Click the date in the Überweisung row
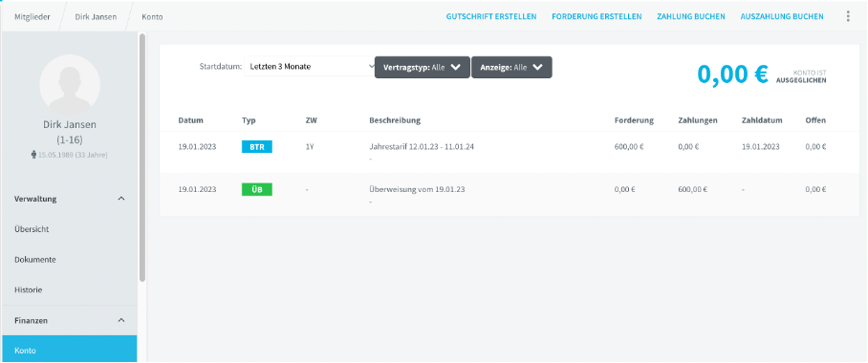868x363 pixels. point(197,189)
